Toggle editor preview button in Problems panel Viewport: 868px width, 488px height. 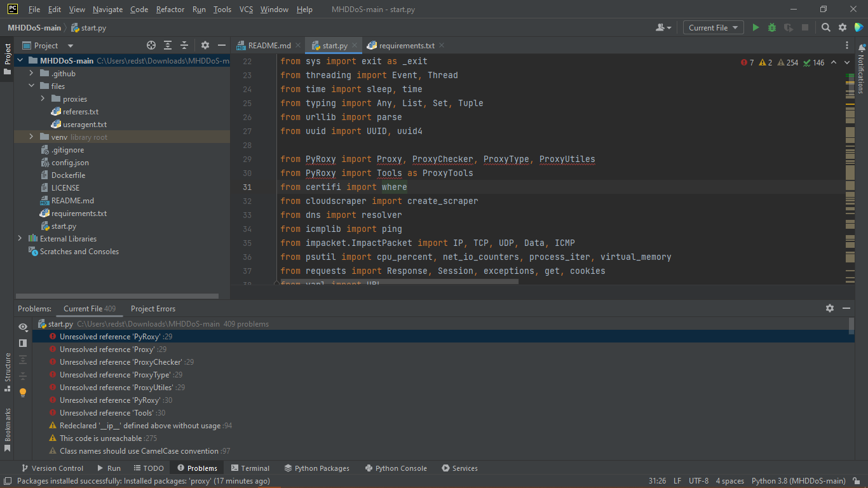[x=23, y=343]
